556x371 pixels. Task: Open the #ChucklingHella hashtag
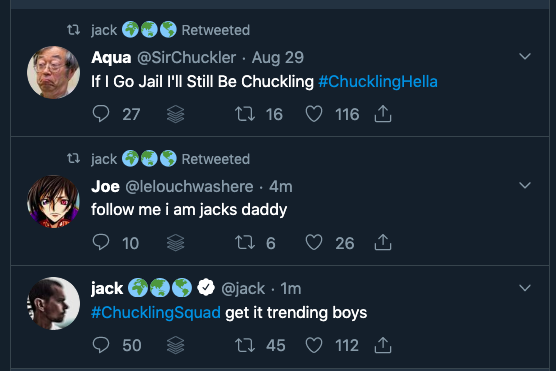(x=378, y=82)
